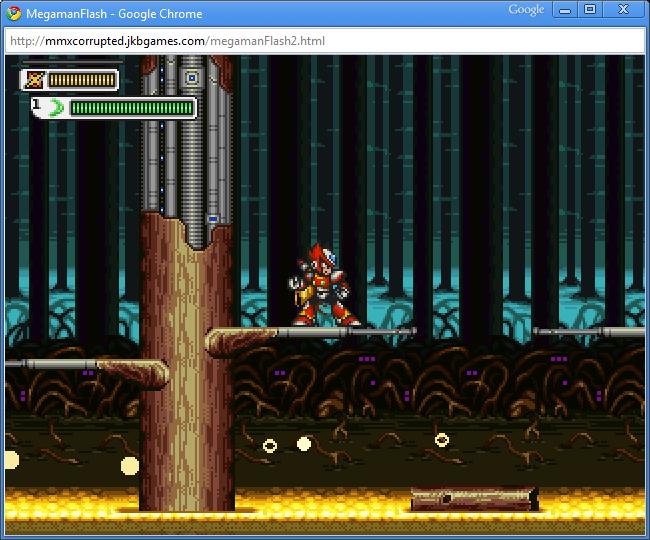This screenshot has height=540, width=650.
Task: Click the small blue light on pipe base
Action: [213, 219]
